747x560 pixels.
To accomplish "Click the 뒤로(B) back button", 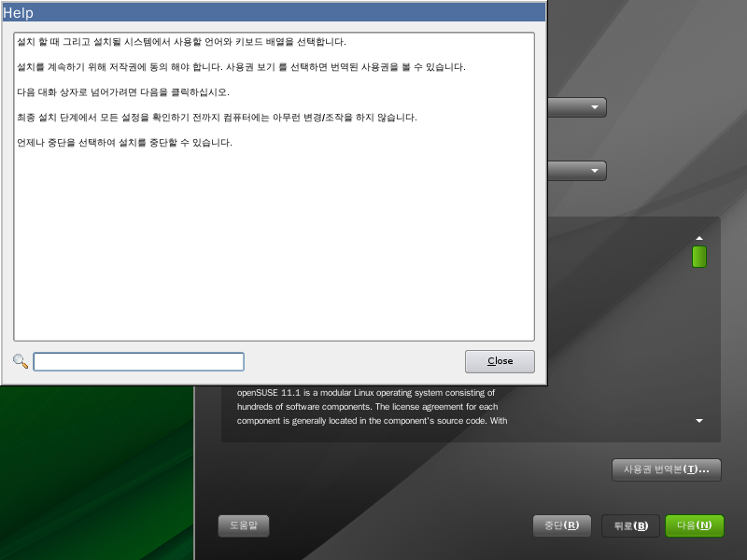I will click(x=631, y=525).
